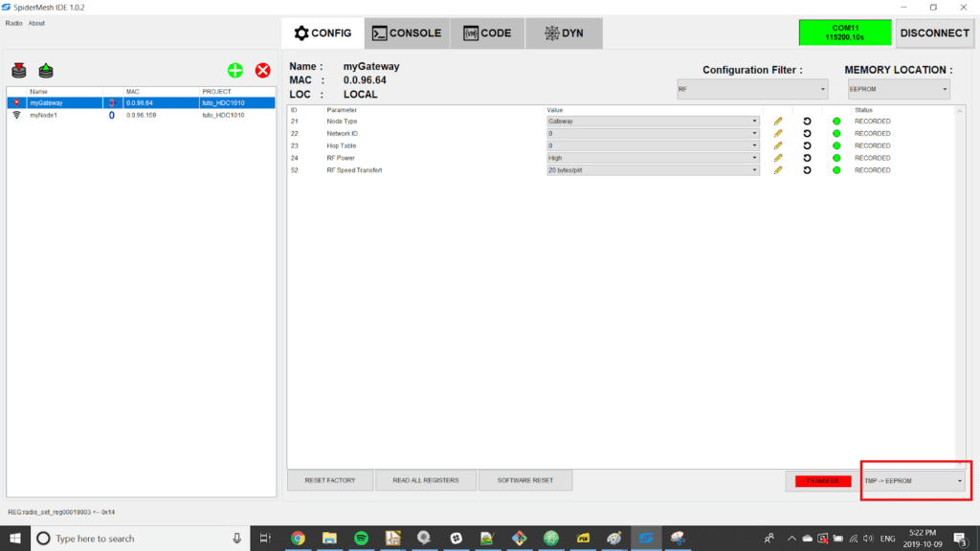This screenshot has height=551, width=980.
Task: Switch to the CONSOLE tab
Action: 407,33
